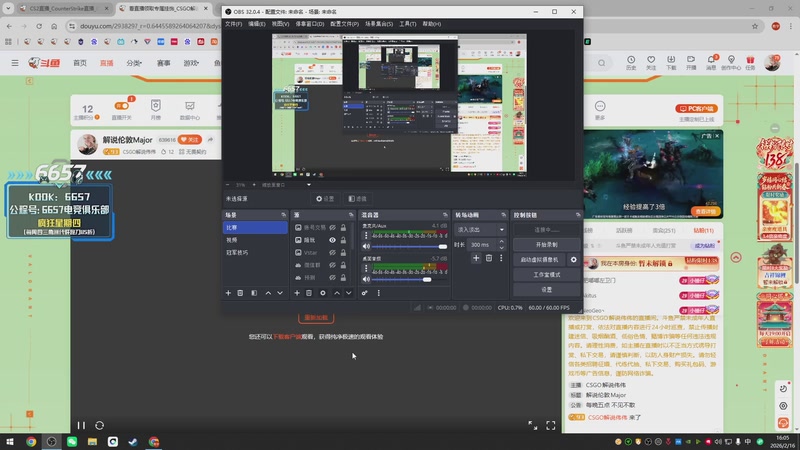Open Steam from Windows taskbar

click(x=133, y=442)
